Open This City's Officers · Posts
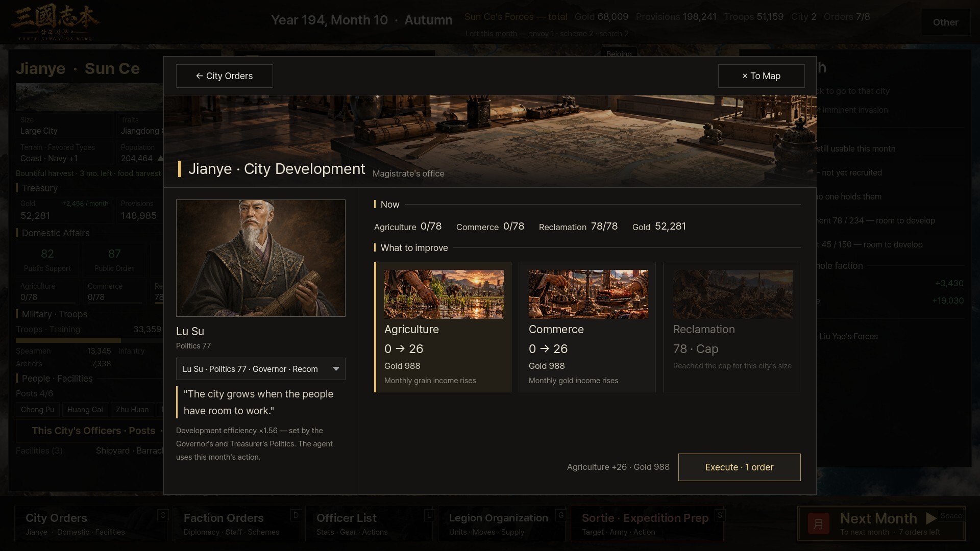 pos(90,431)
